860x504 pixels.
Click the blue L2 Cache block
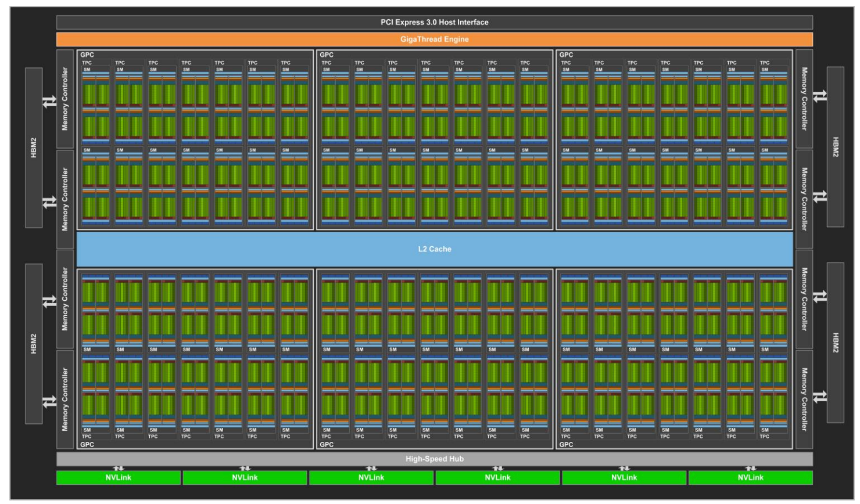coord(434,249)
